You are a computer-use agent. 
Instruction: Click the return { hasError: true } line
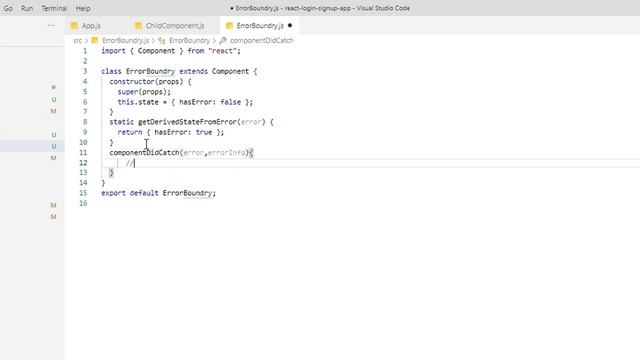click(x=171, y=132)
